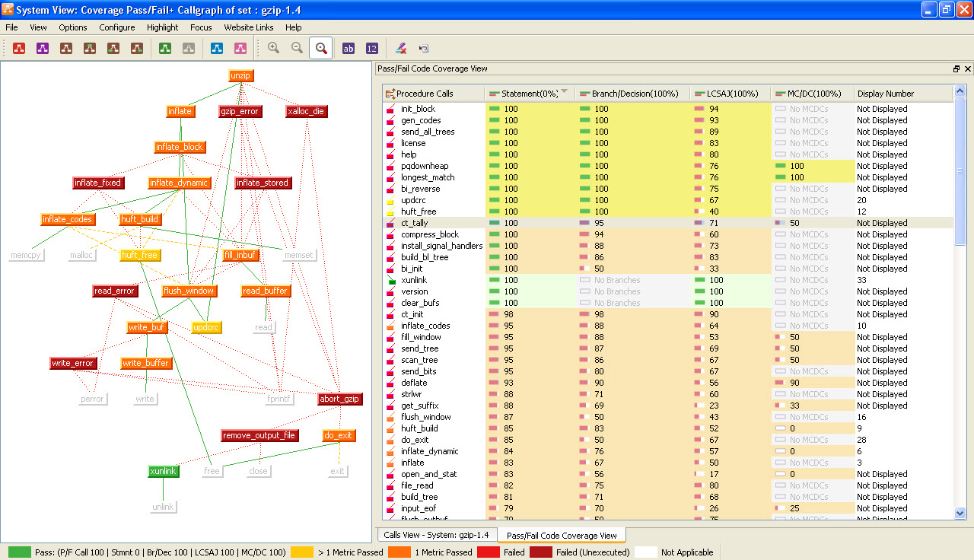Click the coverage table scroll-down arrow
Screen dimensions: 974x560
pyautogui.click(x=960, y=514)
